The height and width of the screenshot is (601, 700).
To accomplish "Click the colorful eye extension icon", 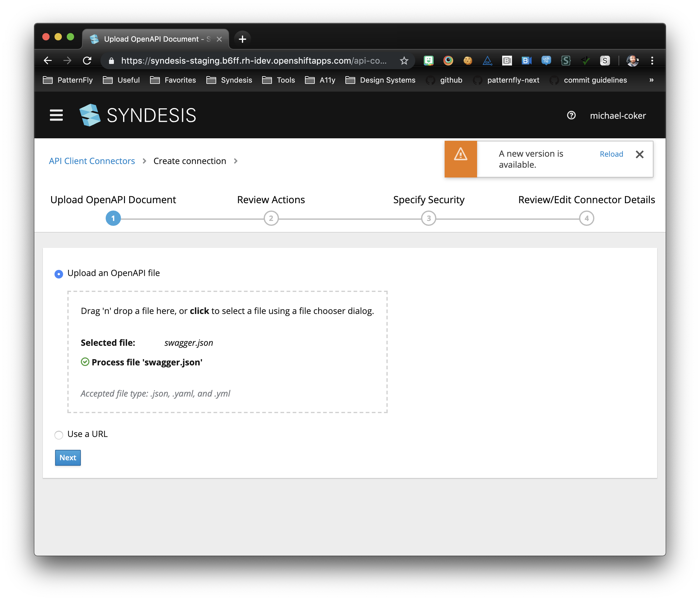I will tap(448, 61).
